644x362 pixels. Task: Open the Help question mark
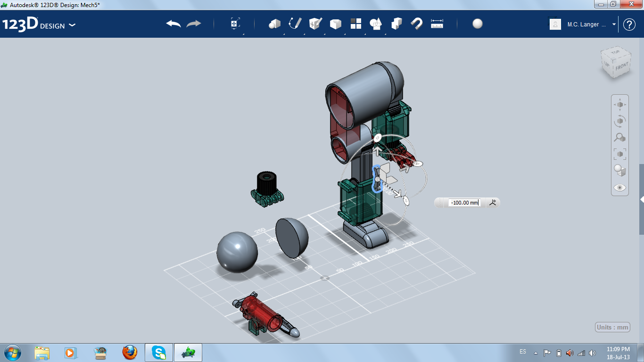pos(629,25)
